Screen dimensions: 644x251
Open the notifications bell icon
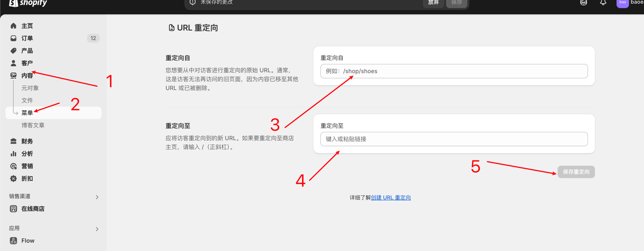(603, 3)
